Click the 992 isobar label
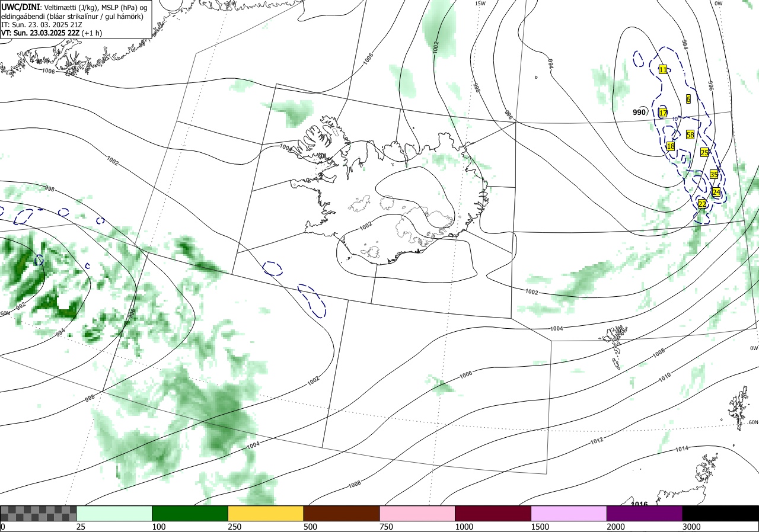Image resolution: width=759 pixels, height=532 pixels. (x=21, y=306)
